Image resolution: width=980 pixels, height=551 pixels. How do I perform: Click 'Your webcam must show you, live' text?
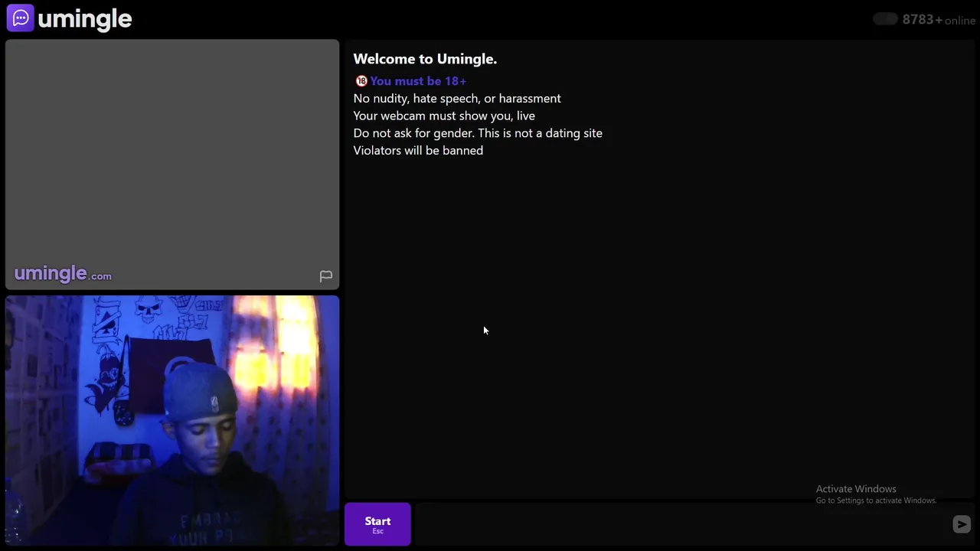(x=444, y=116)
